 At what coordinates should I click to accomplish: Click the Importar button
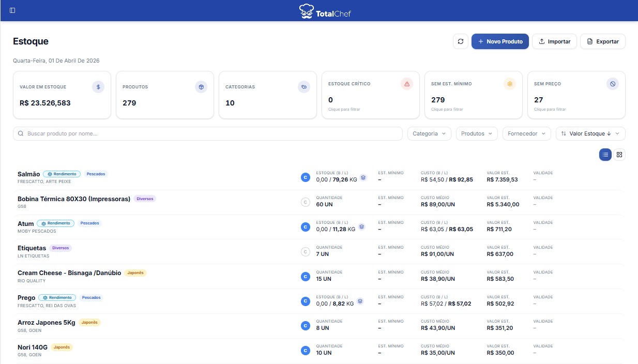coord(554,41)
